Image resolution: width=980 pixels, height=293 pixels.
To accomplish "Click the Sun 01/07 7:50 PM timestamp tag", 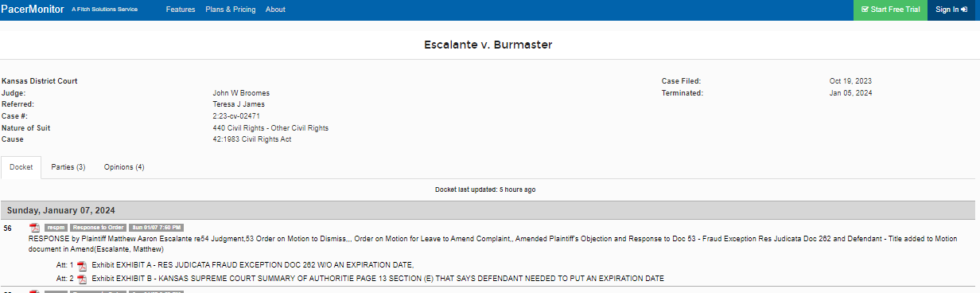I will (157, 228).
